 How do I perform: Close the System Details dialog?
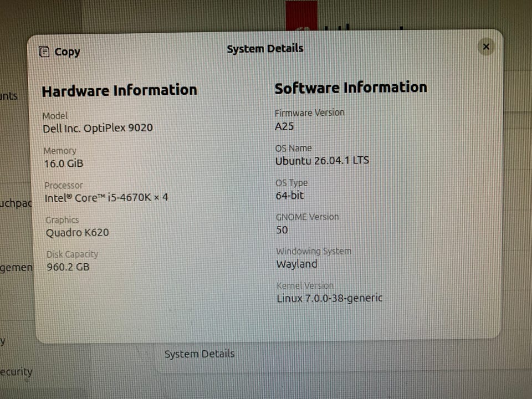[486, 47]
